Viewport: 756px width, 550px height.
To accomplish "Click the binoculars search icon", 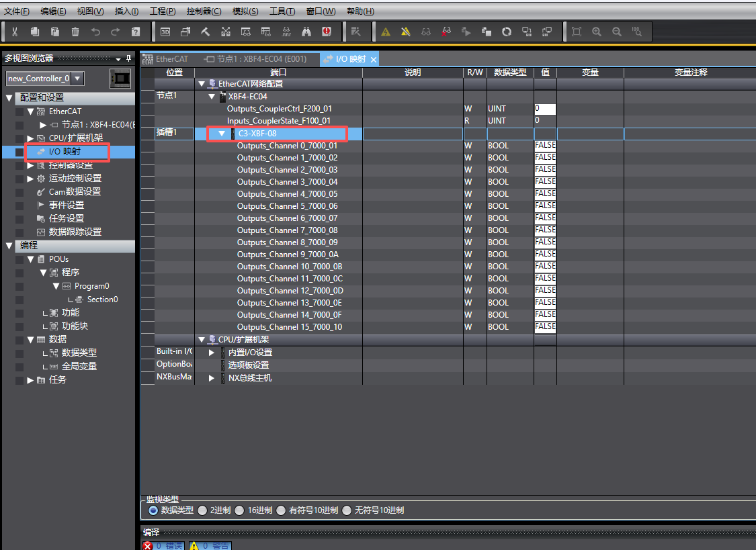I will tap(306, 32).
